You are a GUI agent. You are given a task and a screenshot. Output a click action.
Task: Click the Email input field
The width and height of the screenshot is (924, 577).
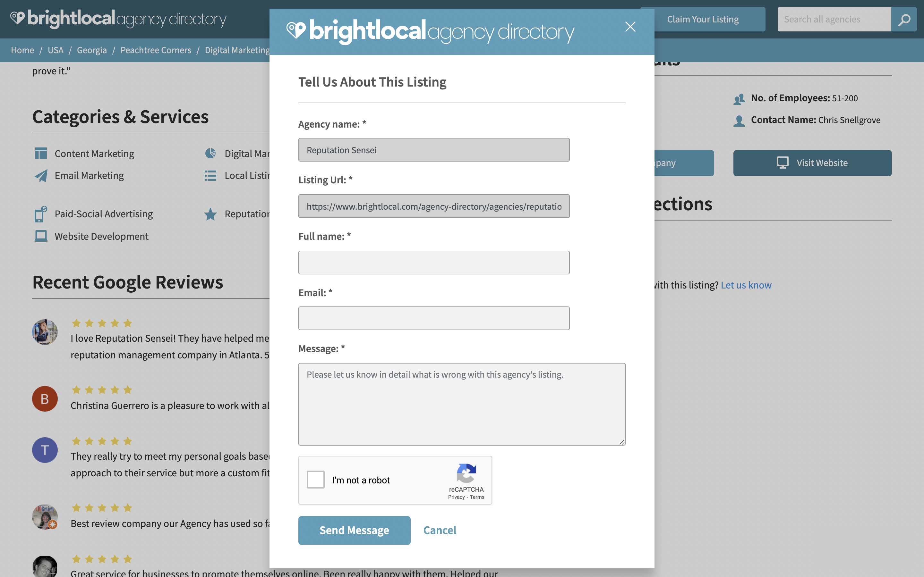tap(434, 318)
